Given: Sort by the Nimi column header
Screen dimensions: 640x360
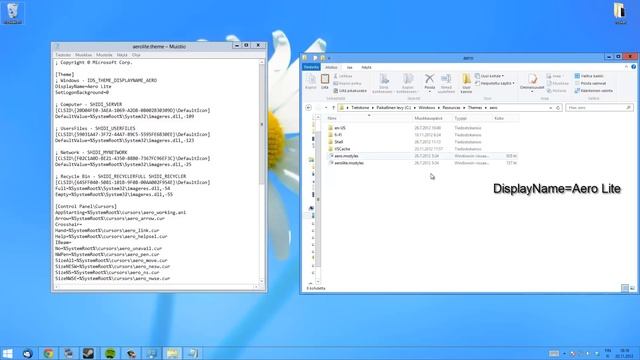Looking at the screenshot, I should pyautogui.click(x=369, y=118).
